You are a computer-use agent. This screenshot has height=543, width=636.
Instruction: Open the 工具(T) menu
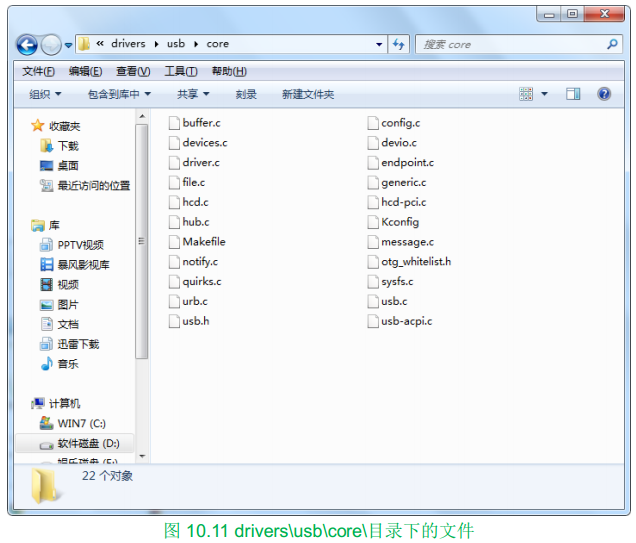pyautogui.click(x=180, y=71)
